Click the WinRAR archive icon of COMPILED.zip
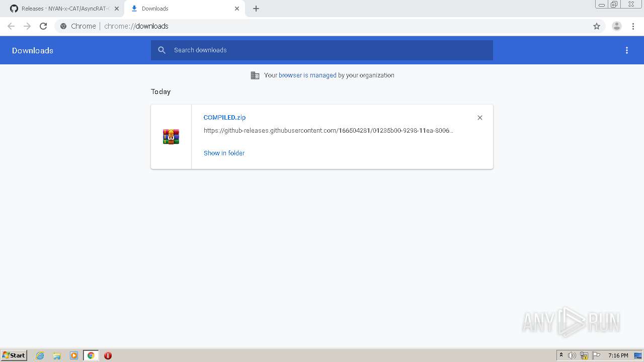Image resolution: width=644 pixels, height=362 pixels. tap(171, 137)
